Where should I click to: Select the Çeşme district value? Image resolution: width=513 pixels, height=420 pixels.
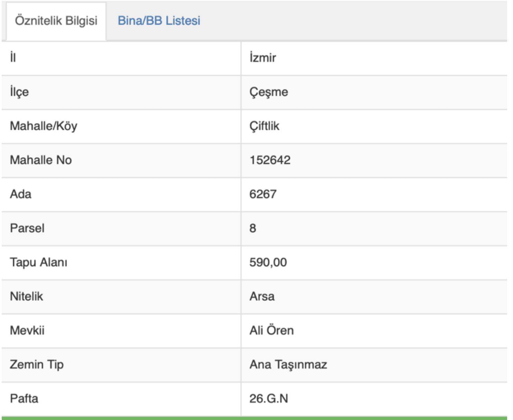click(269, 92)
